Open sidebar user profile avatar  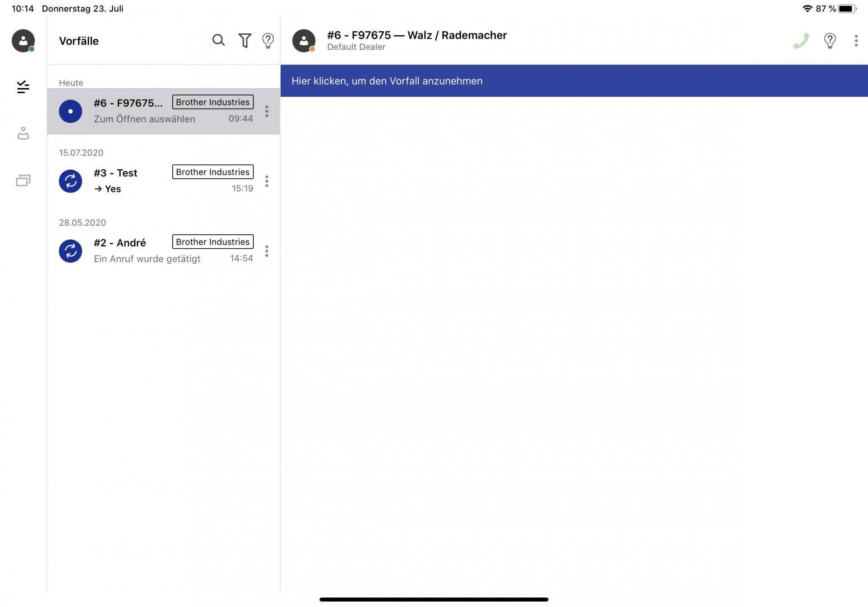23,41
